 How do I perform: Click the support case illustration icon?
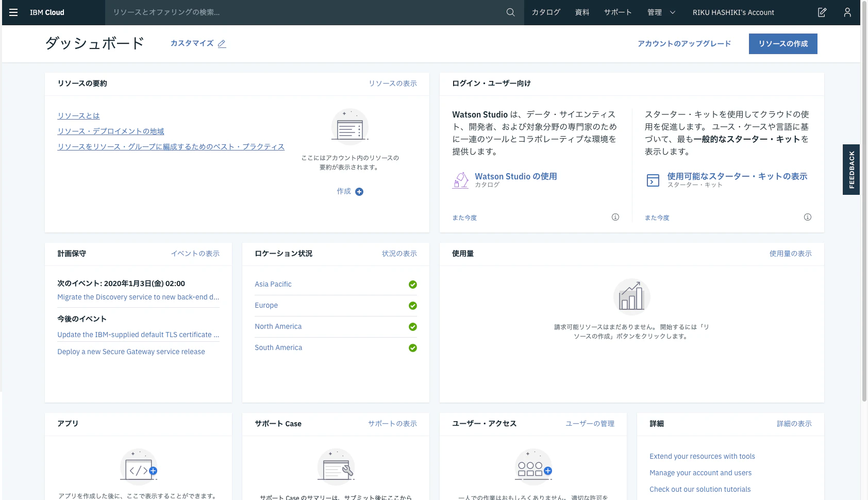click(336, 467)
